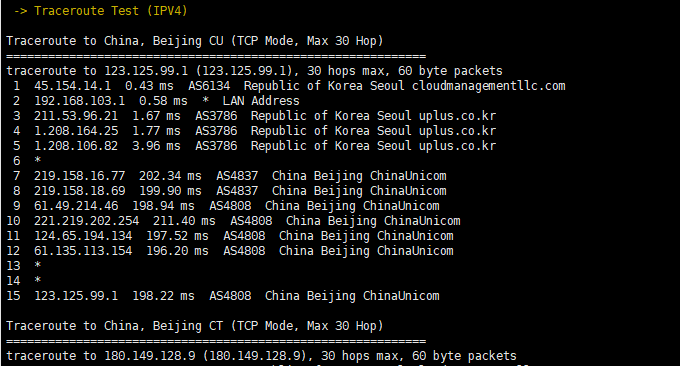
Task: Click AS3786 on hop 3
Action: (x=216, y=116)
